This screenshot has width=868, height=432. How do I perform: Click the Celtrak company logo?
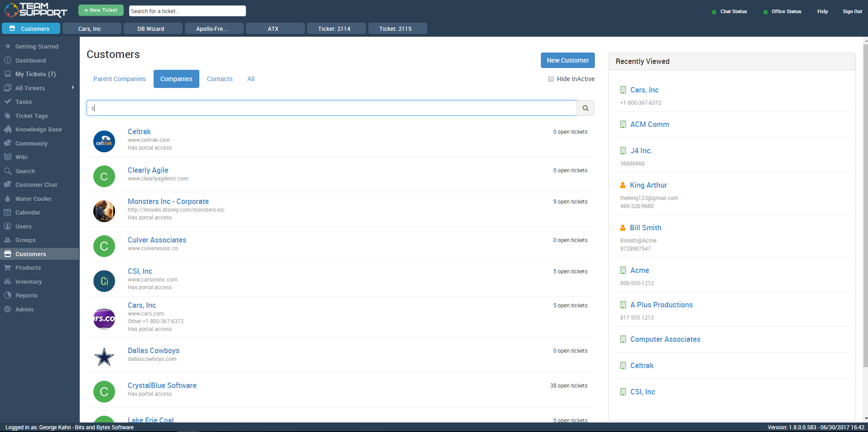104,141
